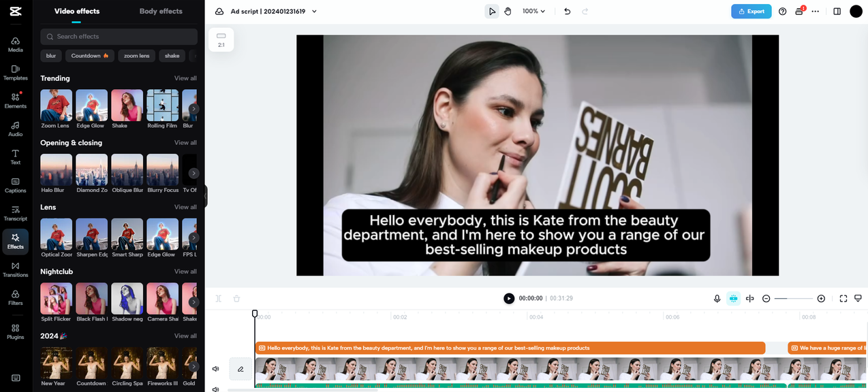Show more Trending effects with arrow
This screenshot has width=868, height=392.
pyautogui.click(x=194, y=109)
